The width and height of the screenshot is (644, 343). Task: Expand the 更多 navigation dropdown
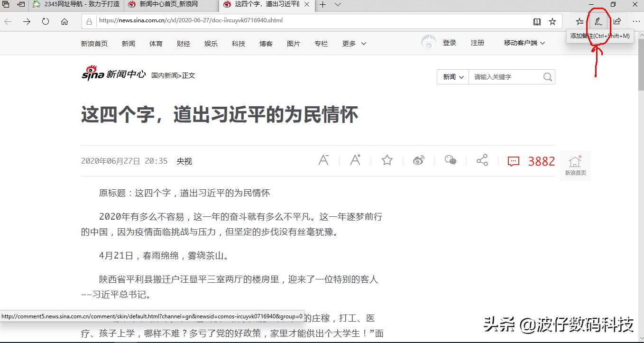(354, 43)
